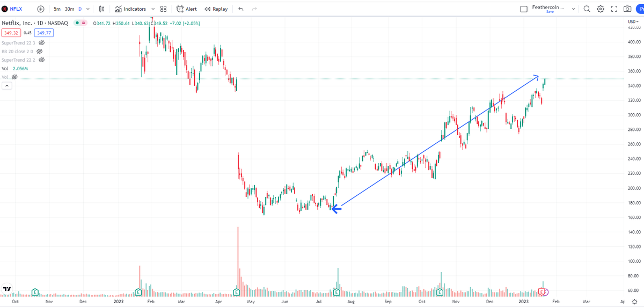Open quick search magnifier icon
Viewport: 644px width, 308px height.
coord(587,9)
